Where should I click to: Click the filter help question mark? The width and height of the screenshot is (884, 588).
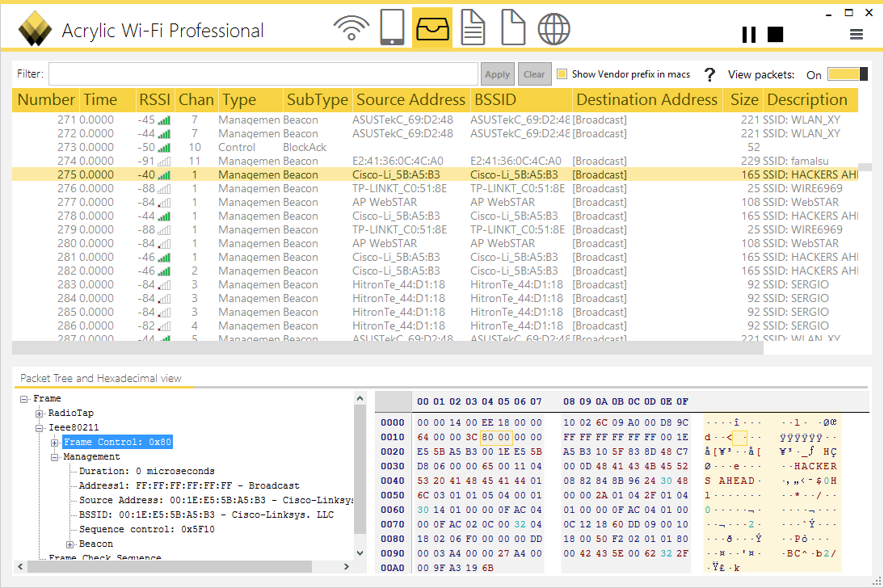pos(709,74)
